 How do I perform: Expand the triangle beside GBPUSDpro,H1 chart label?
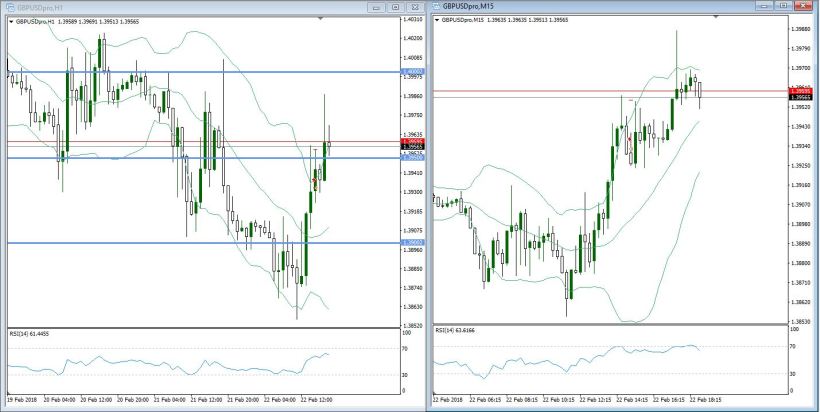tap(10, 20)
